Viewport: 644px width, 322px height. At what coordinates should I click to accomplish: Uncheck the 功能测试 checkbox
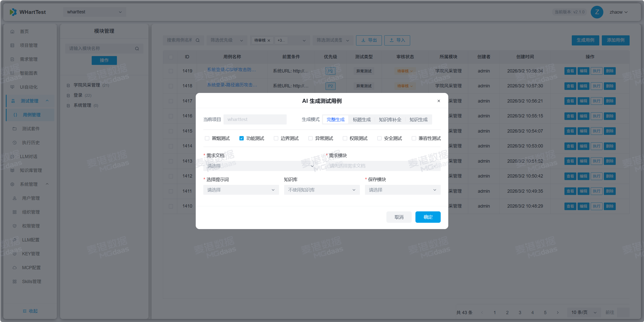coord(241,138)
